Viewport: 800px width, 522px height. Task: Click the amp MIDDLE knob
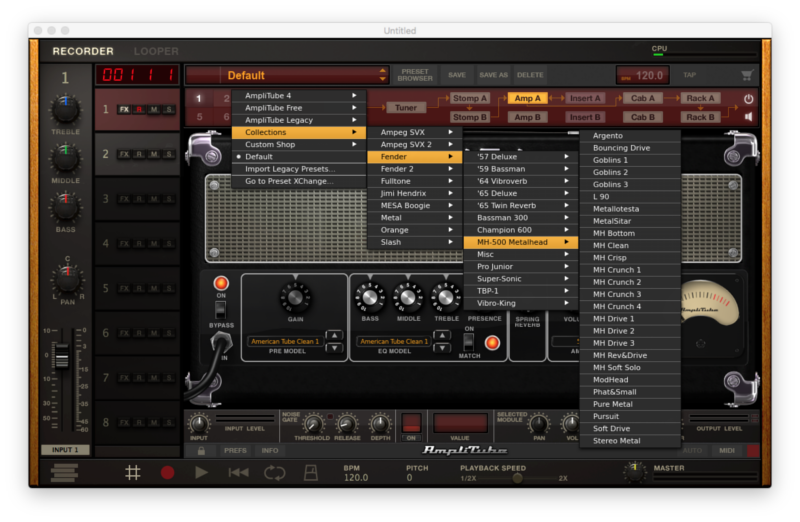click(x=408, y=297)
